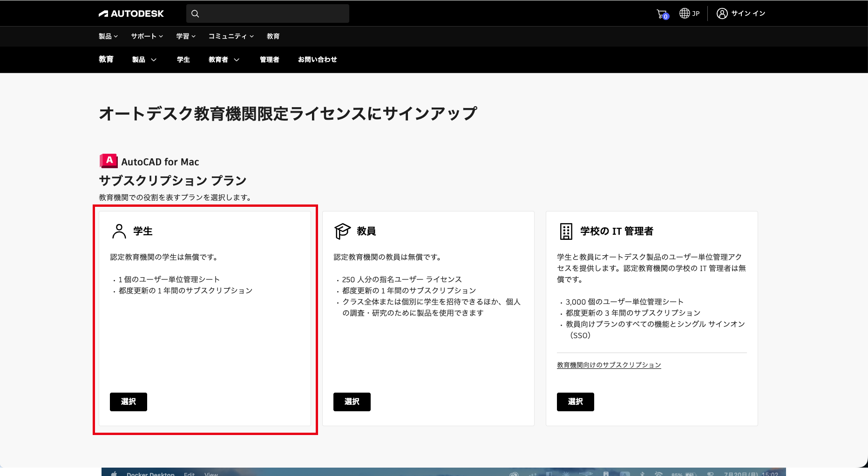This screenshot has height=476, width=868.
Task: Expand the 製品 menu in the top navigation
Action: (x=108, y=36)
